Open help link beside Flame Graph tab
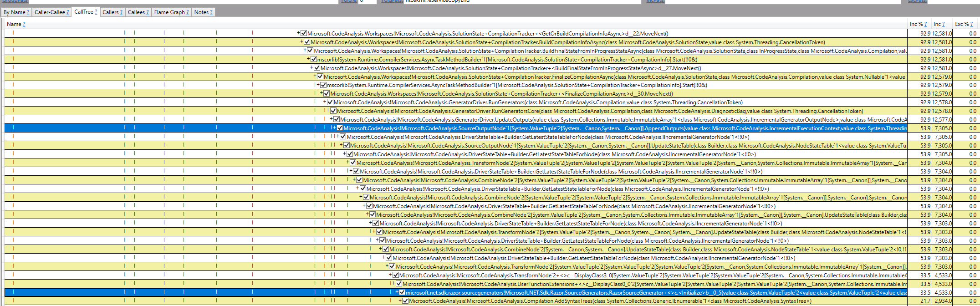 click(188, 12)
